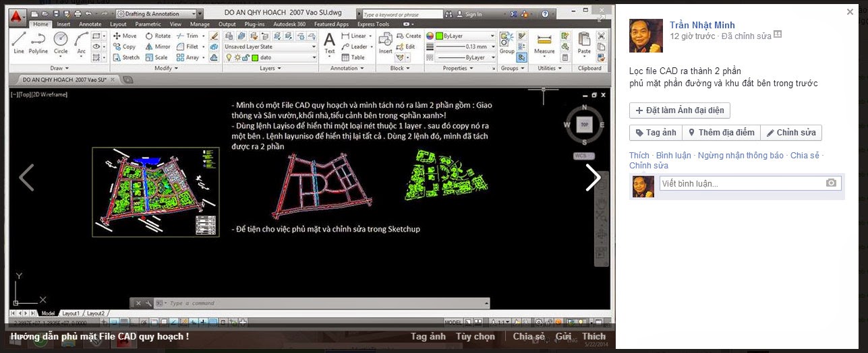Click the Save icon in quick access toolbar
Image resolution: width=868 pixels, height=353 pixels.
point(56,13)
